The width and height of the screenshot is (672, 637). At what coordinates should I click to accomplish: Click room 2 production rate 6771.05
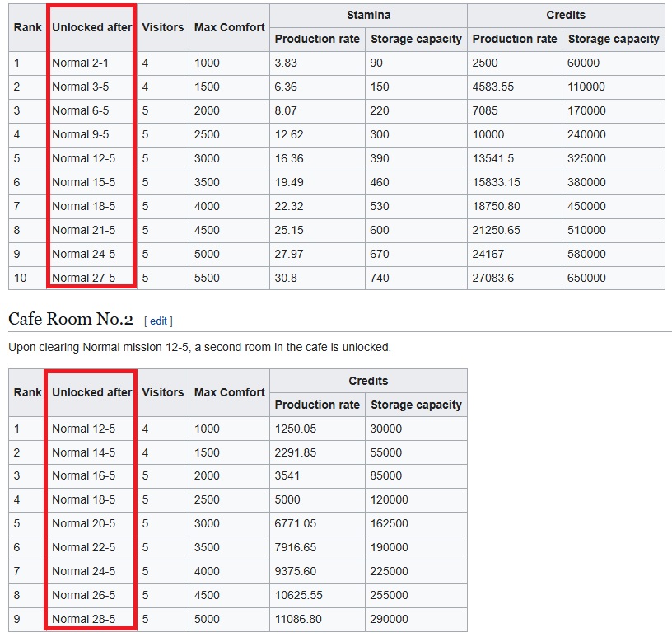(x=296, y=524)
